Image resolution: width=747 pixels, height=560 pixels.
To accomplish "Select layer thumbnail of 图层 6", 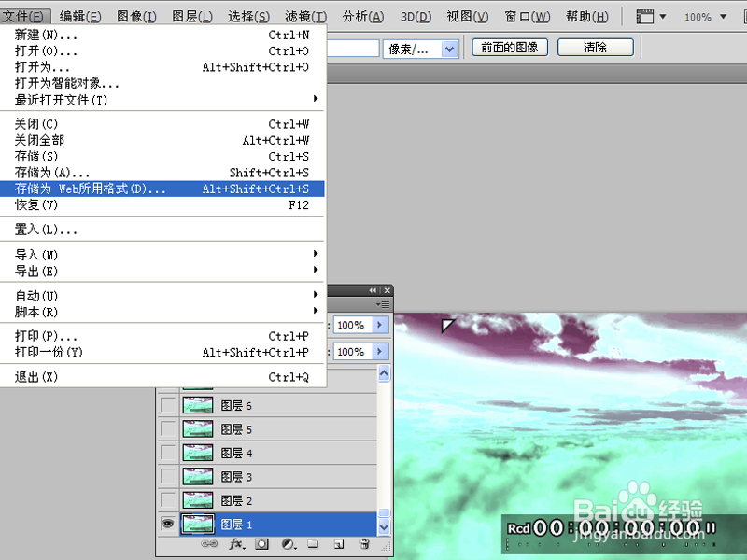I will point(198,405).
